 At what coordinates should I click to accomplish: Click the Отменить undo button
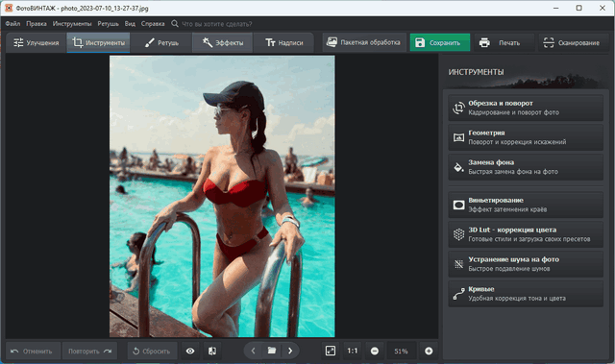(x=33, y=352)
